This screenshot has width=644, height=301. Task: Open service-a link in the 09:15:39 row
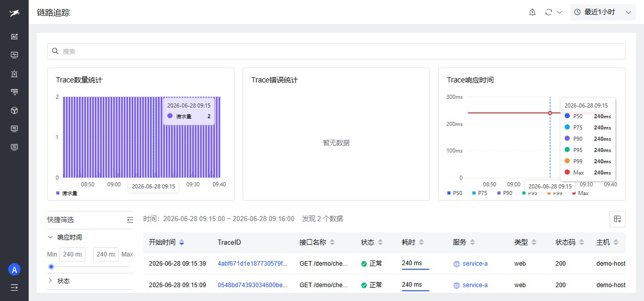[475, 264]
